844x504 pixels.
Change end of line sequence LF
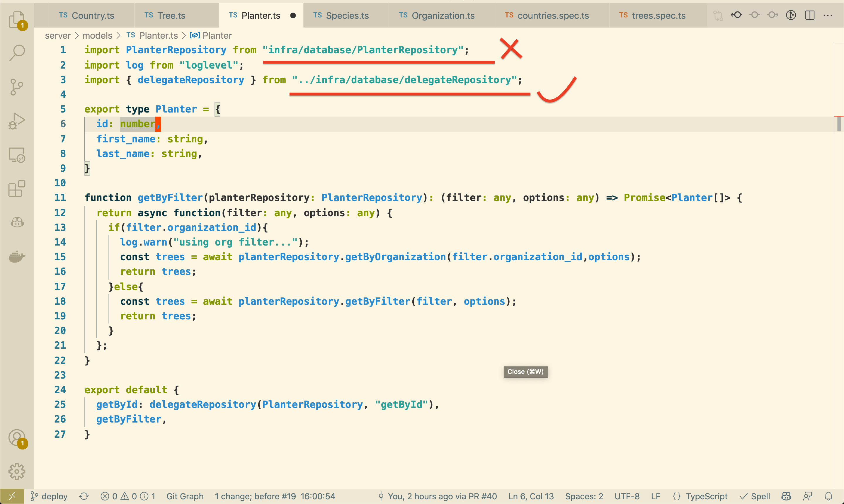point(656,496)
